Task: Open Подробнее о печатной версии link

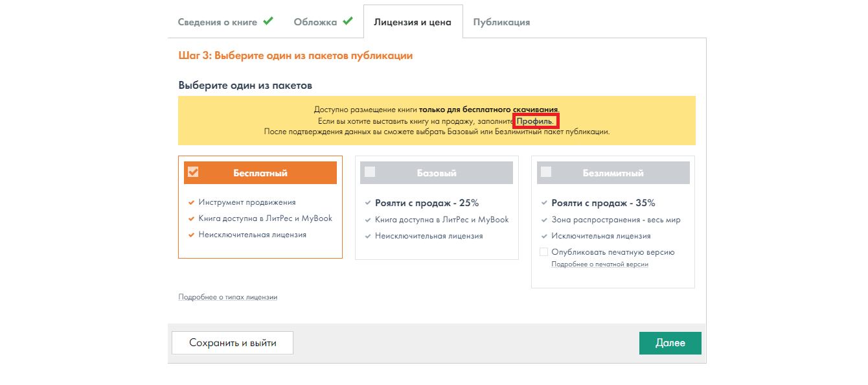Action: (x=600, y=264)
